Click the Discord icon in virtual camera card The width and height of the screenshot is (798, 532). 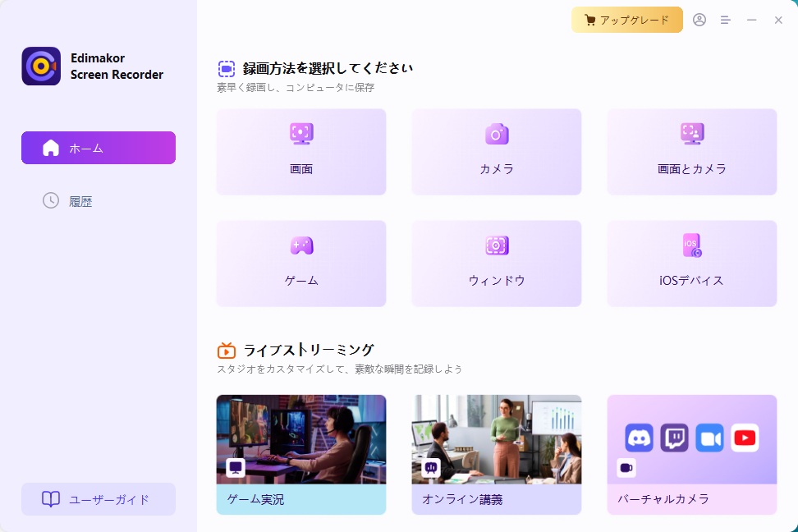tap(639, 438)
